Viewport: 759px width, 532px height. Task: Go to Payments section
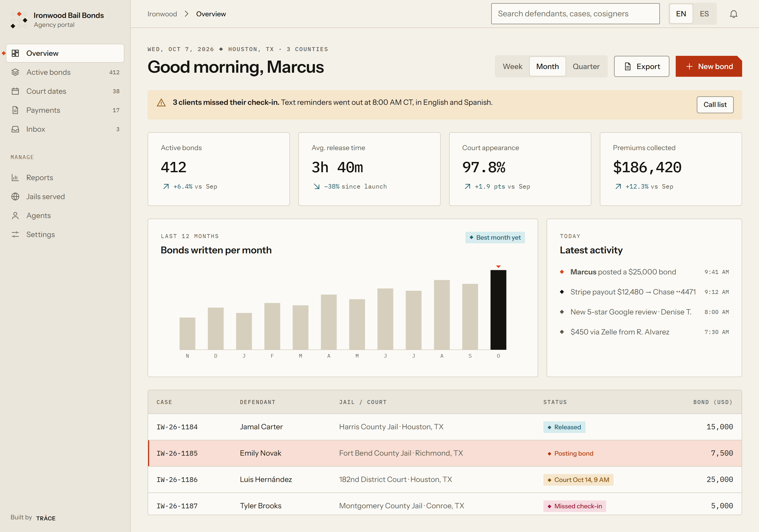click(65, 110)
